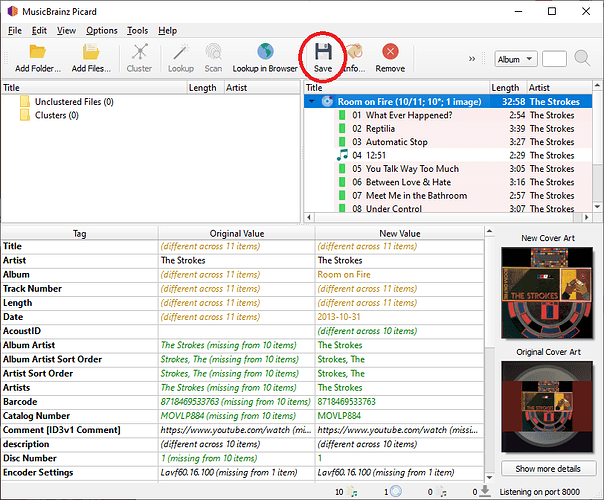Screen dimensions: 604x500
Task: Click the Unclustered Files folder icon
Action: pos(25,102)
